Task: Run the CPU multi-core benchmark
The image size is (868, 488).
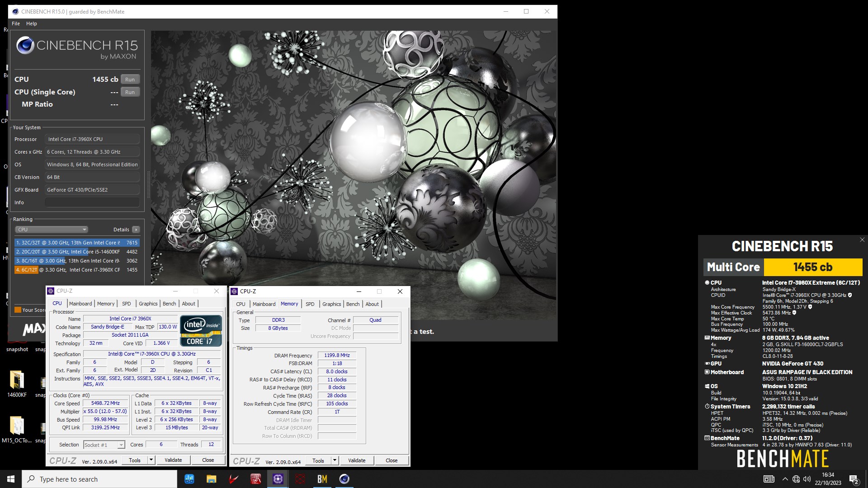Action: pos(130,79)
